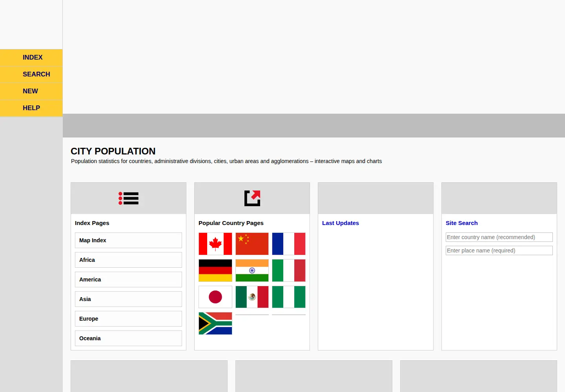Viewport: 565px width, 392px height.
Task: Open the India flag country page
Action: (252, 270)
